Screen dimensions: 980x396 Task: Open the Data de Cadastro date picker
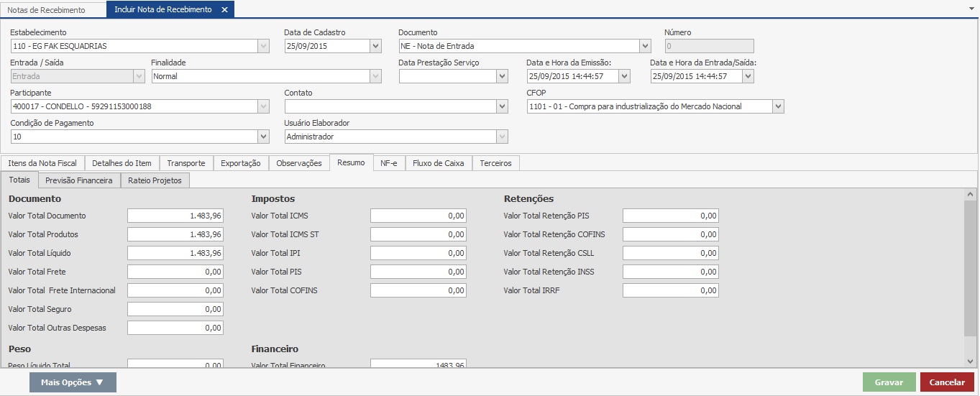click(x=375, y=46)
